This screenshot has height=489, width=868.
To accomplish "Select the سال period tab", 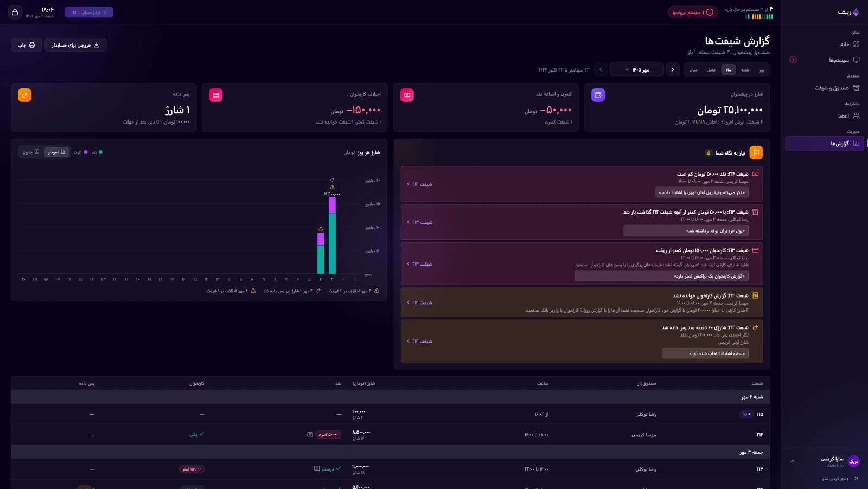I will (x=693, y=70).
